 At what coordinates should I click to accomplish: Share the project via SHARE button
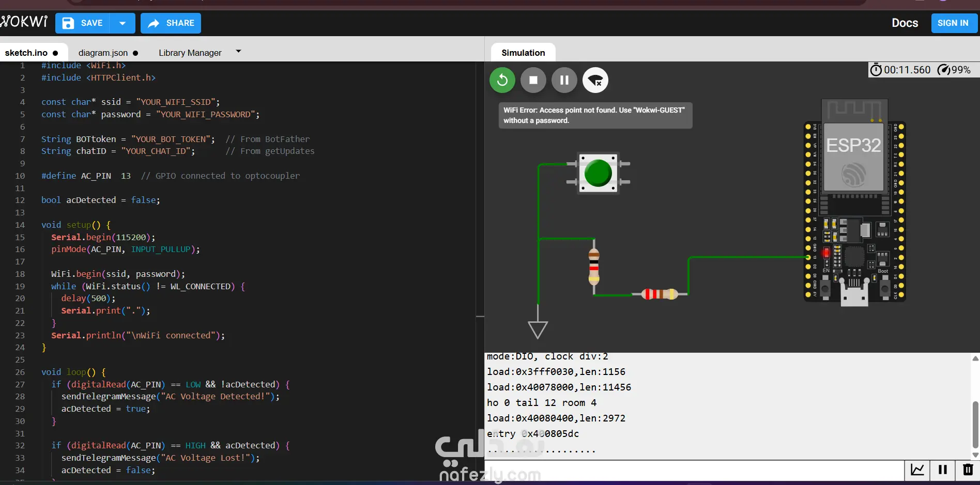coord(171,23)
